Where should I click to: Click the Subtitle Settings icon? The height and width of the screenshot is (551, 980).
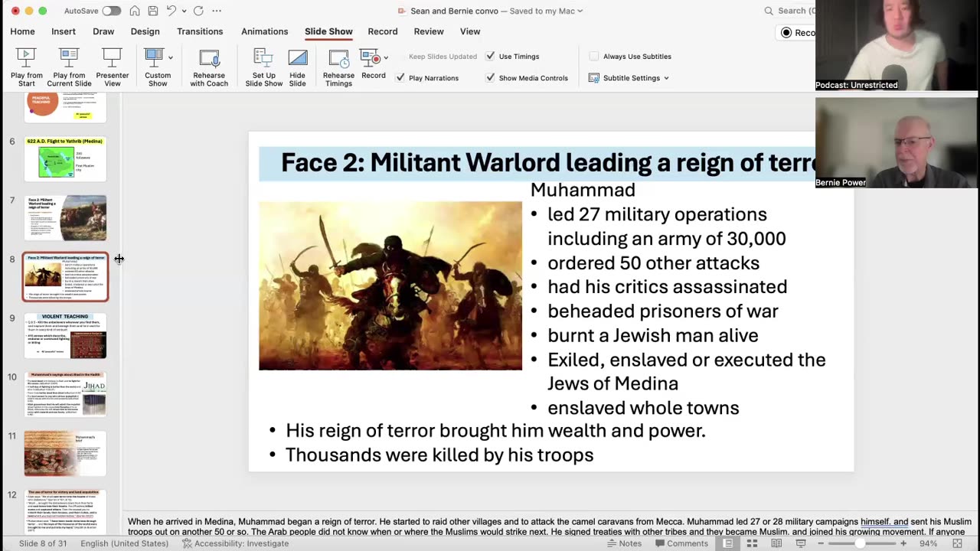[593, 78]
